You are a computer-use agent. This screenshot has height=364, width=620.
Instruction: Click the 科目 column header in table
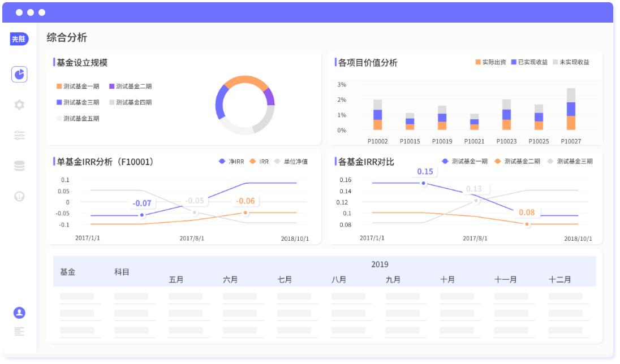(x=122, y=272)
